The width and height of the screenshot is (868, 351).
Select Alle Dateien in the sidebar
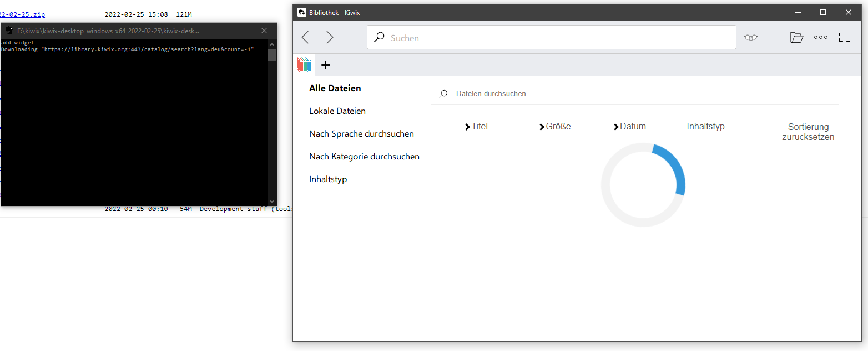335,88
